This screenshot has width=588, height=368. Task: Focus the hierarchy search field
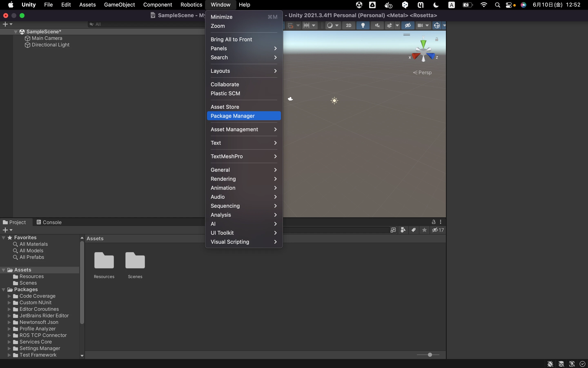click(x=147, y=24)
